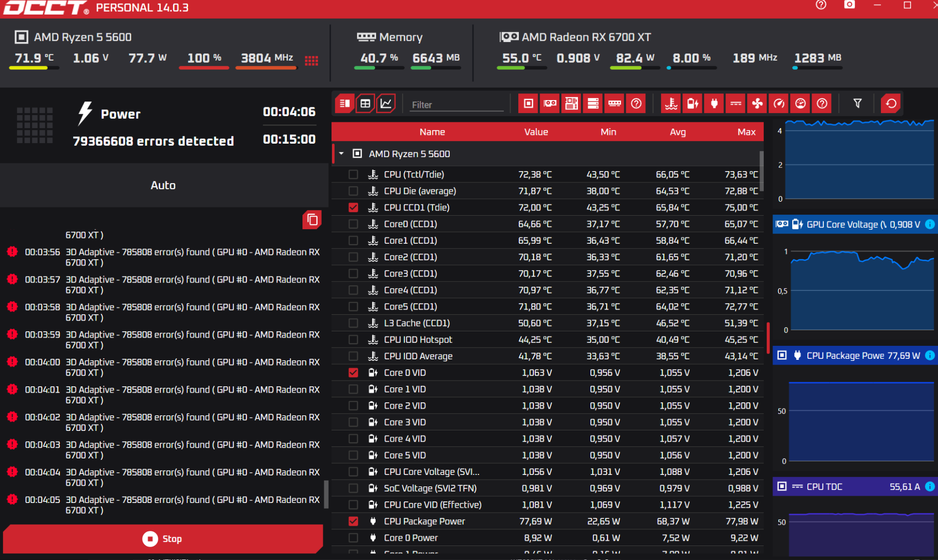Viewport: 938px width, 560px height.
Task: Click the CPU temperature 71.9 °C bar
Action: coord(34,68)
